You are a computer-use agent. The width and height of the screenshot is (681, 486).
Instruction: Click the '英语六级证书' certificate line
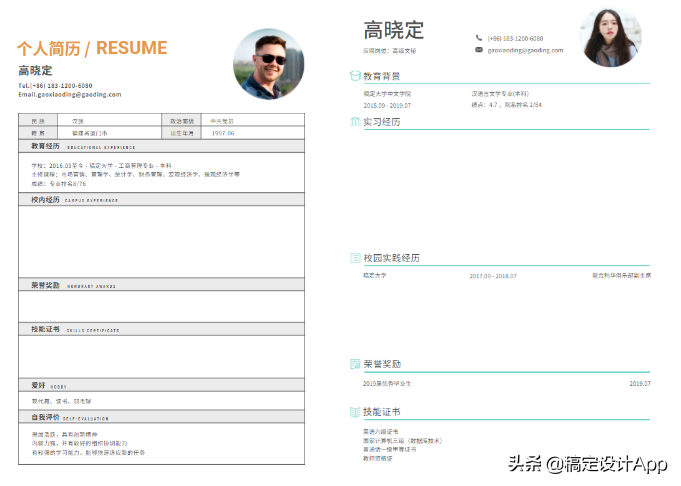380,432
